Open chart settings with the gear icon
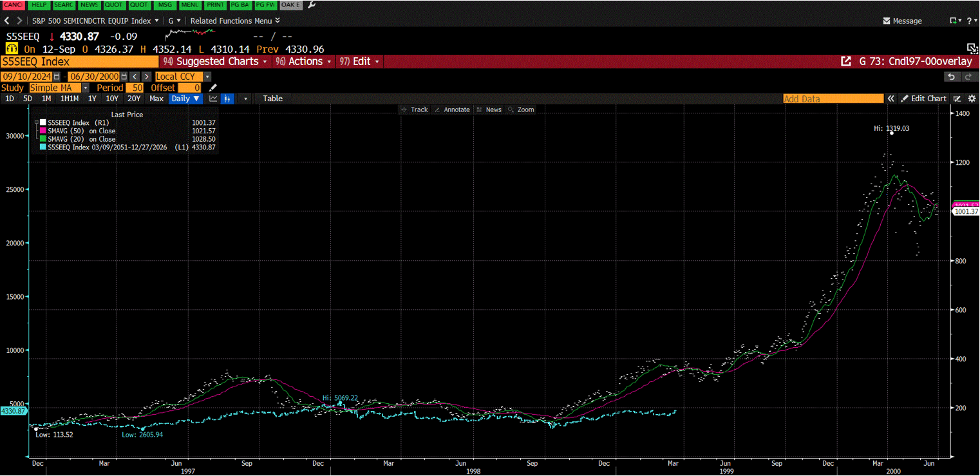The height and width of the screenshot is (476, 980). tap(972, 98)
